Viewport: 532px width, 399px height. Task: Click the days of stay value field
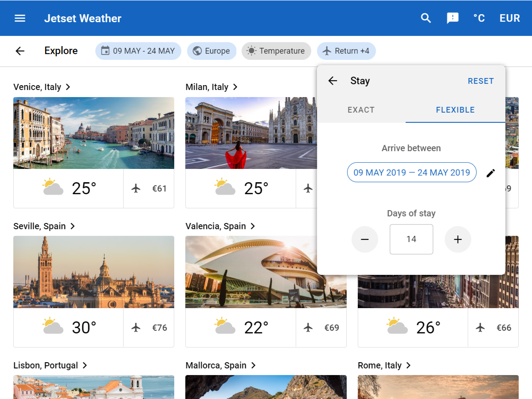[x=411, y=239]
